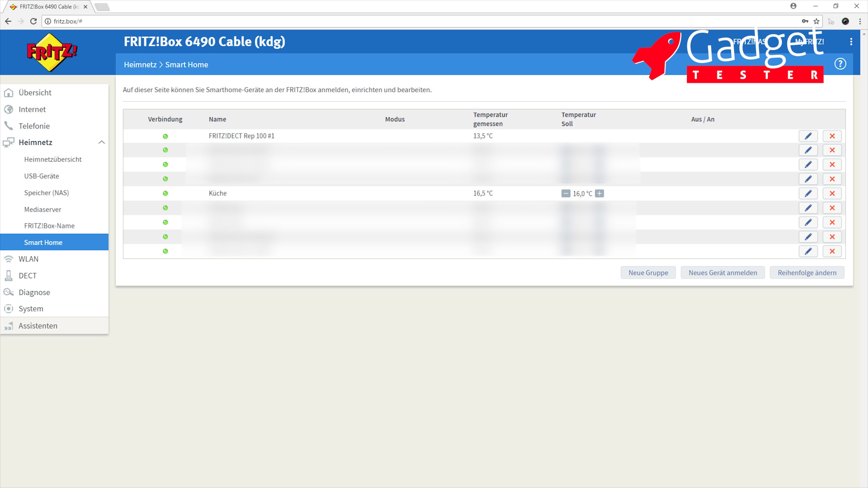868x488 pixels.
Task: Decrease Küche target temperature with minus
Action: tap(566, 194)
